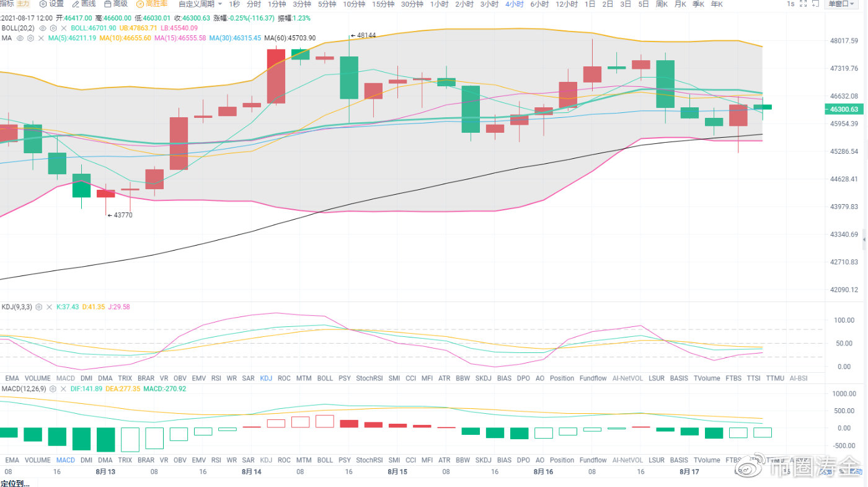
Task: Open MA indicator settings
Action: [x=30, y=38]
